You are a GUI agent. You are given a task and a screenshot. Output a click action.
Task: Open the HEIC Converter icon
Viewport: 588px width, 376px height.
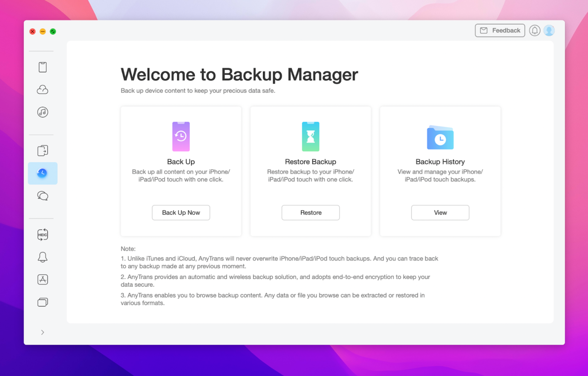click(x=43, y=234)
